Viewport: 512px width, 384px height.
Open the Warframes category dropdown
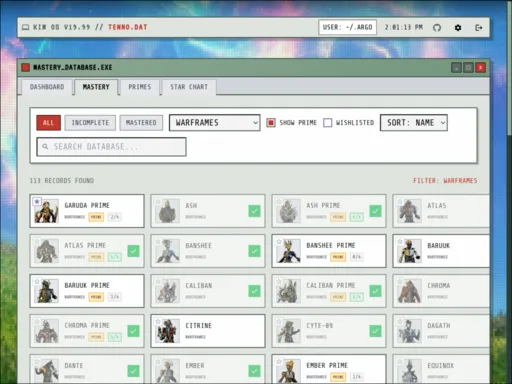pyautogui.click(x=214, y=123)
